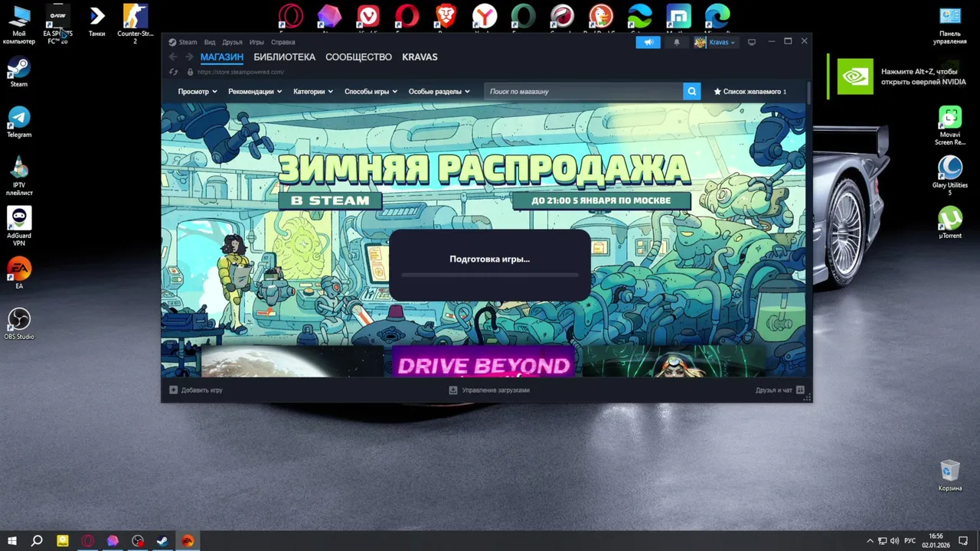Select the IPTV плейлист desktop icon
The height and width of the screenshot is (551, 980).
click(x=18, y=176)
